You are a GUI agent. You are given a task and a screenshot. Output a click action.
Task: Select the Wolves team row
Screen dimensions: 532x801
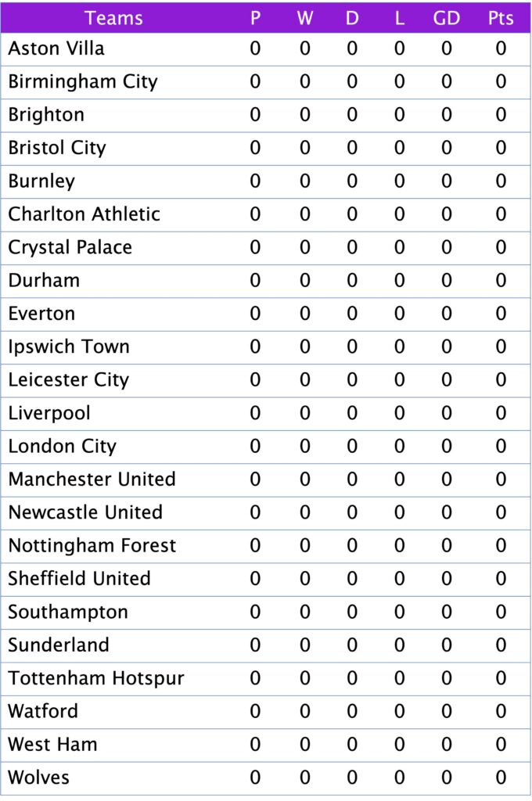coord(265,778)
